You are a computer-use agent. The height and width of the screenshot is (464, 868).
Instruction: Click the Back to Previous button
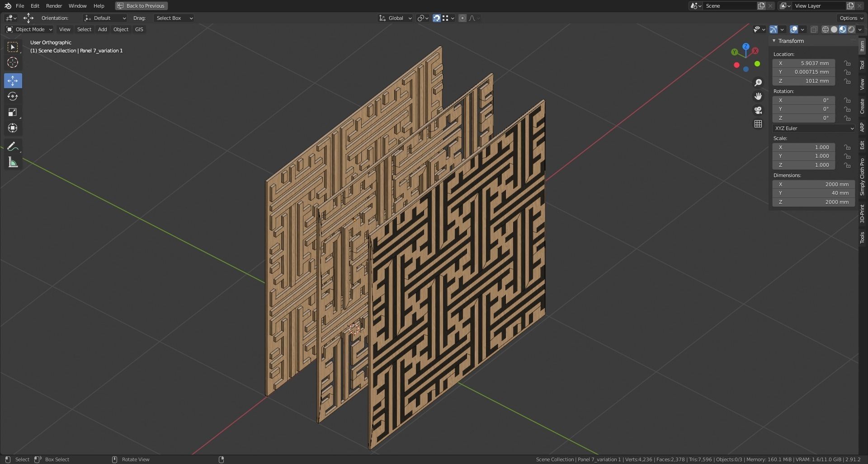(x=142, y=6)
